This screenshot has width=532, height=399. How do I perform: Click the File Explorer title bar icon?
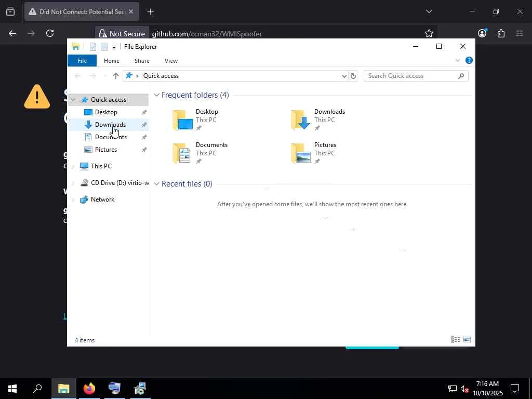coord(76,47)
